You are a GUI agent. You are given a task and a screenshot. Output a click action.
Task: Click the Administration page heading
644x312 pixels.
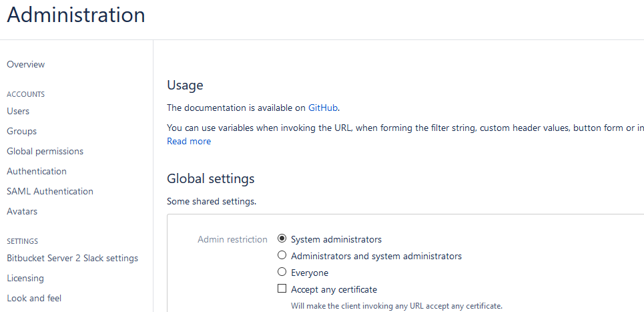tap(76, 15)
